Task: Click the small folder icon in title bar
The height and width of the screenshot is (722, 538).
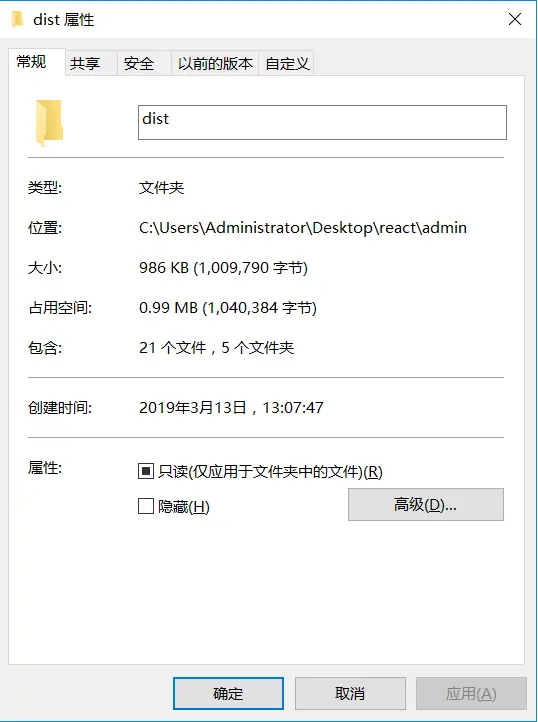Action: point(18,19)
